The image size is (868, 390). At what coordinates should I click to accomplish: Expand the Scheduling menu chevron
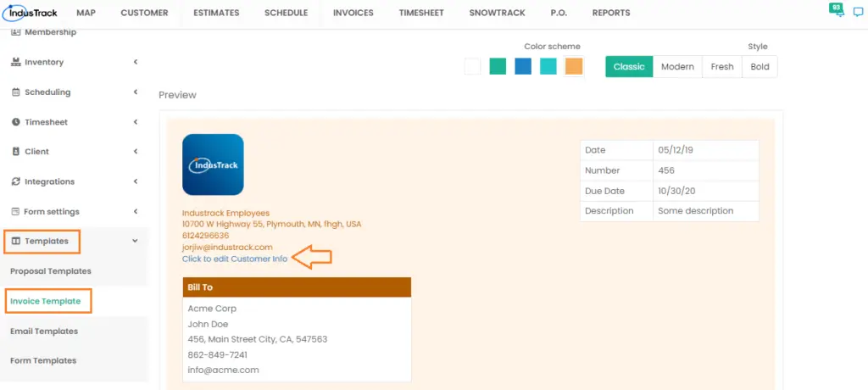[x=135, y=92]
